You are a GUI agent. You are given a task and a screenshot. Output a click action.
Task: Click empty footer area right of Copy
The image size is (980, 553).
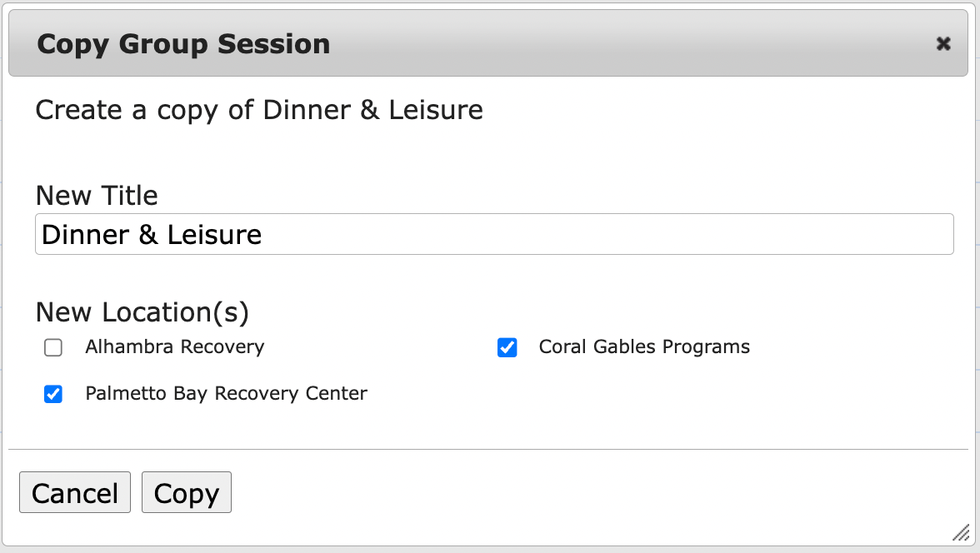click(583, 493)
